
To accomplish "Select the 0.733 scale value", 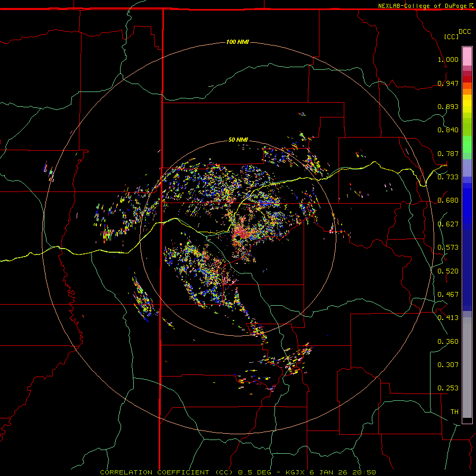I will (x=448, y=177).
